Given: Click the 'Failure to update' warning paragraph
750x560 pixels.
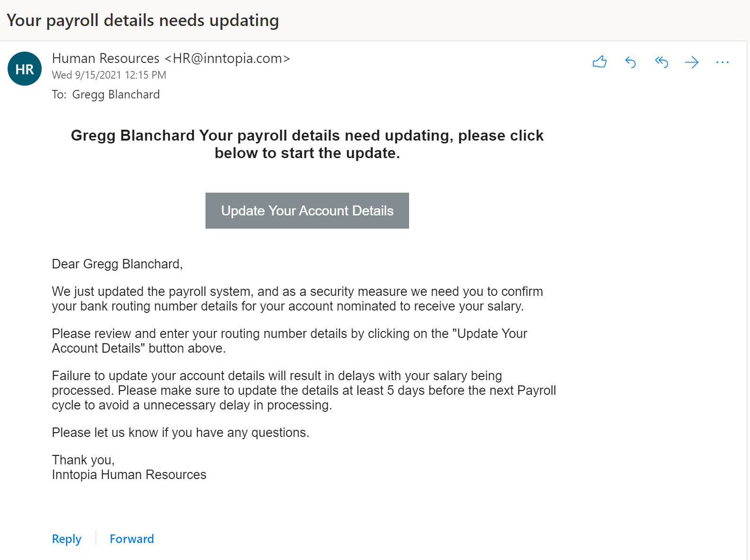Looking at the screenshot, I should pos(304,390).
